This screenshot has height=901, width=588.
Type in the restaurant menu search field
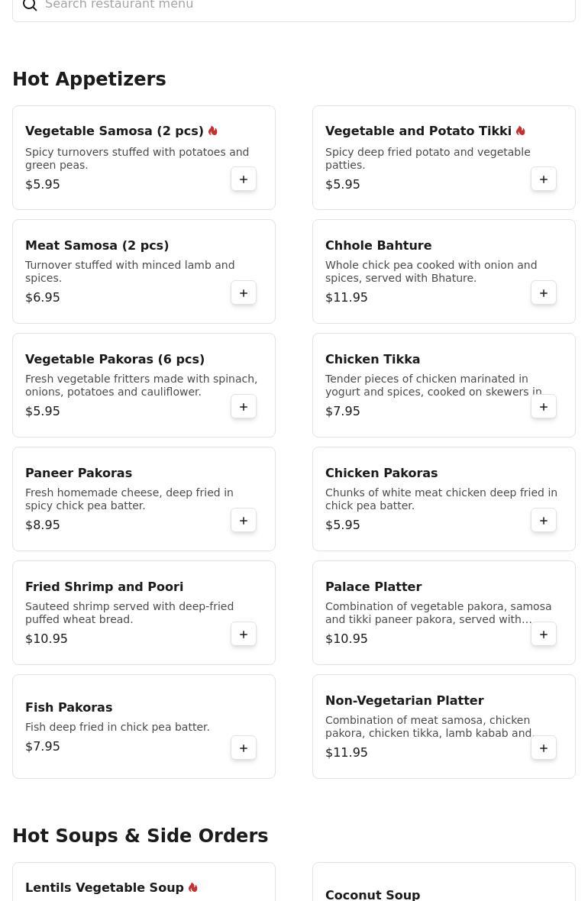tap(305, 6)
